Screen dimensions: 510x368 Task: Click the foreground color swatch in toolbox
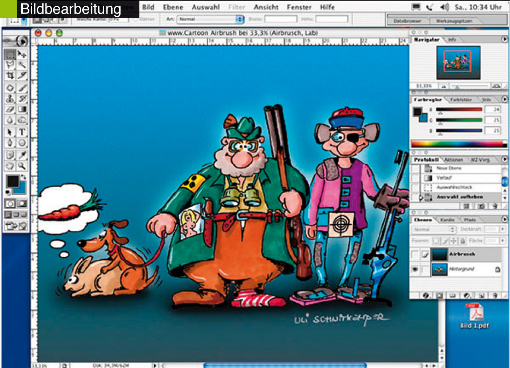click(13, 182)
